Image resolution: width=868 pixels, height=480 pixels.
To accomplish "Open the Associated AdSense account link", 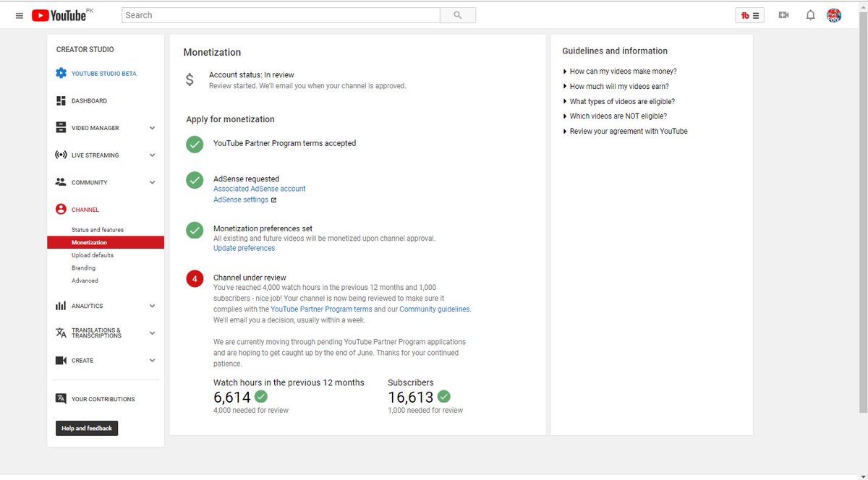I will pyautogui.click(x=260, y=189).
